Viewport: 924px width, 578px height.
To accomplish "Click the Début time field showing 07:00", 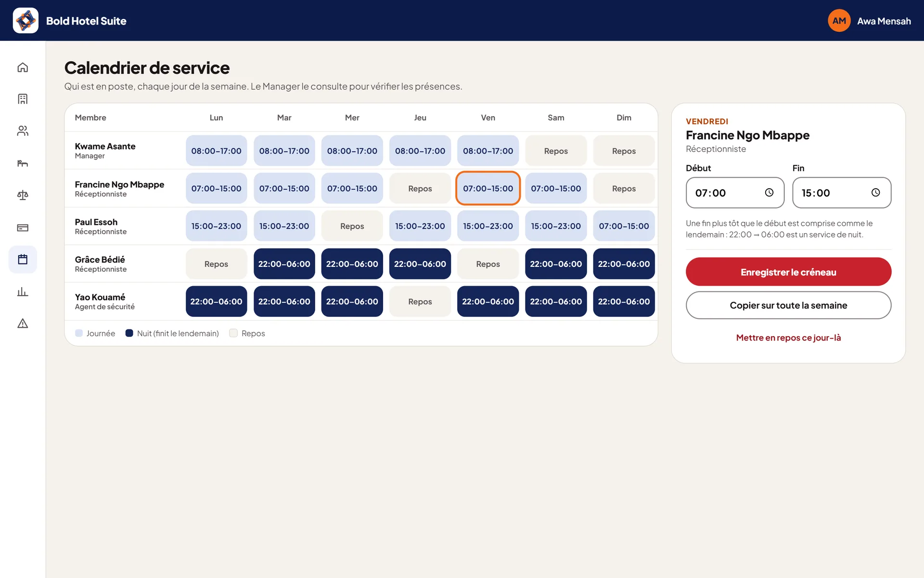I will (x=735, y=193).
